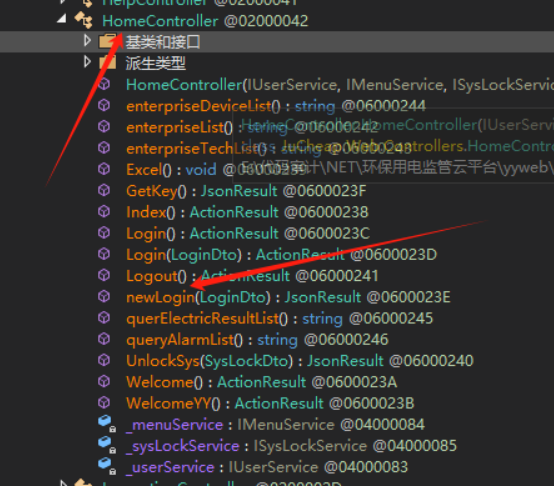The width and height of the screenshot is (554, 486).
Task: Click token @04000083 on _userService row
Action: [x=366, y=467]
